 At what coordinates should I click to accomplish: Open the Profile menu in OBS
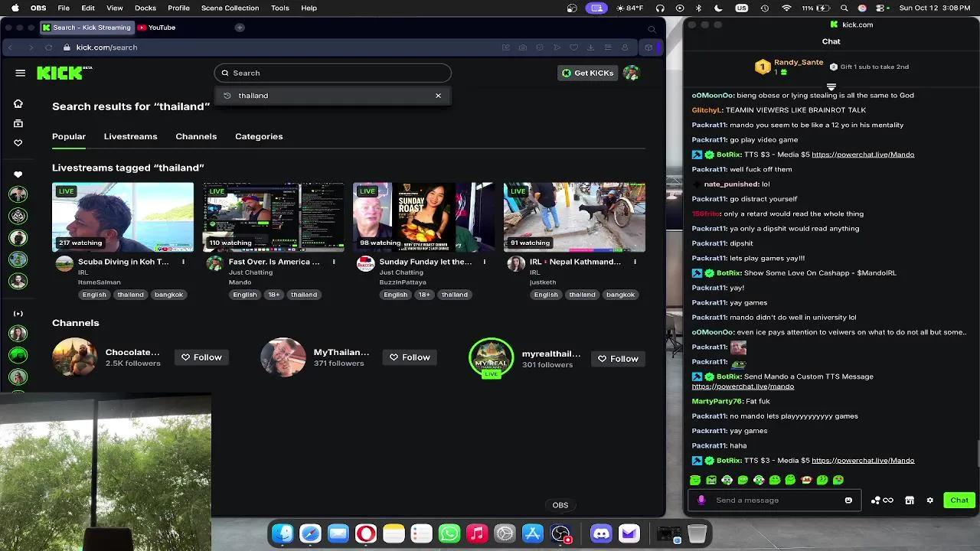click(178, 8)
